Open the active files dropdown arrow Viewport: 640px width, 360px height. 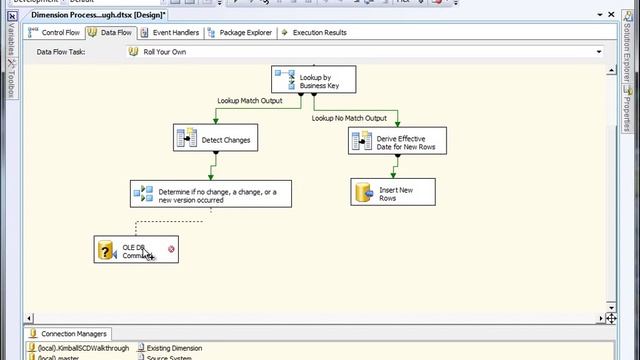pyautogui.click(x=600, y=15)
